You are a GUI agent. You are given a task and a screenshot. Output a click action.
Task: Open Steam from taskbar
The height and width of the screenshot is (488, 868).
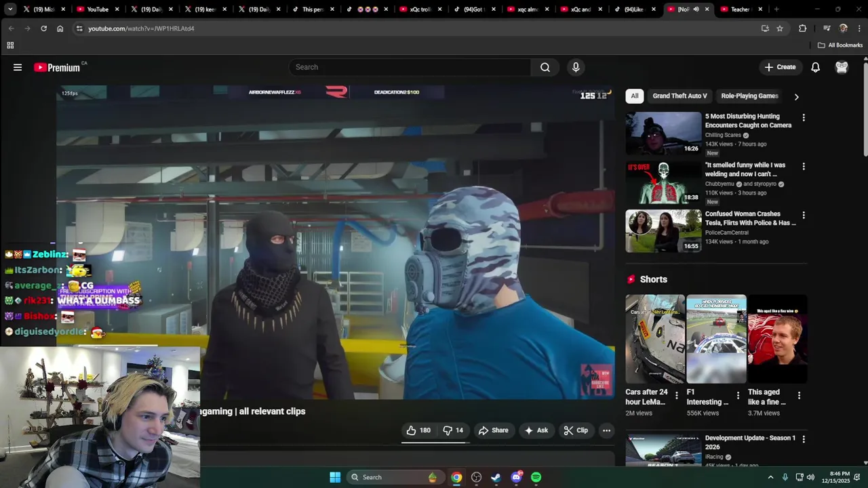(x=496, y=477)
